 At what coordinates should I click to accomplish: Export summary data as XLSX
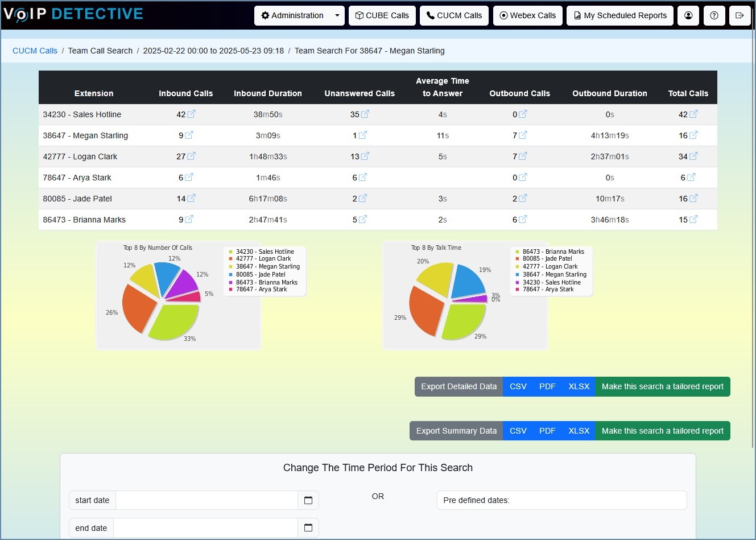[x=579, y=431]
